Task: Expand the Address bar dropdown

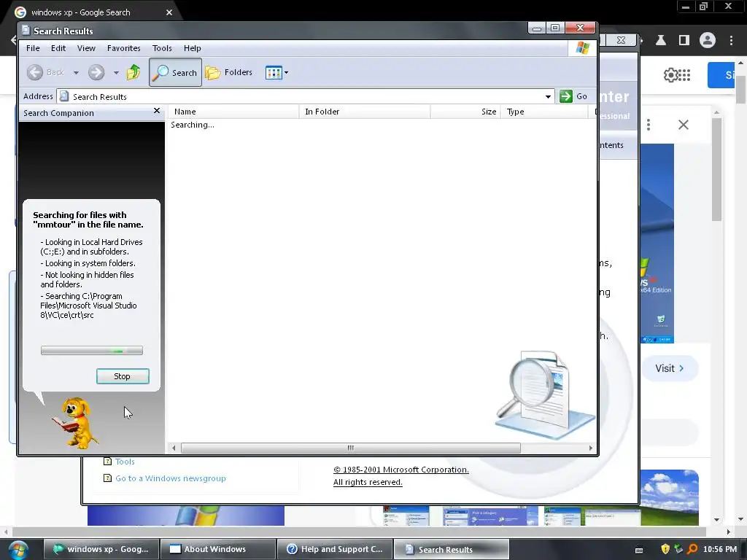Action: point(549,97)
